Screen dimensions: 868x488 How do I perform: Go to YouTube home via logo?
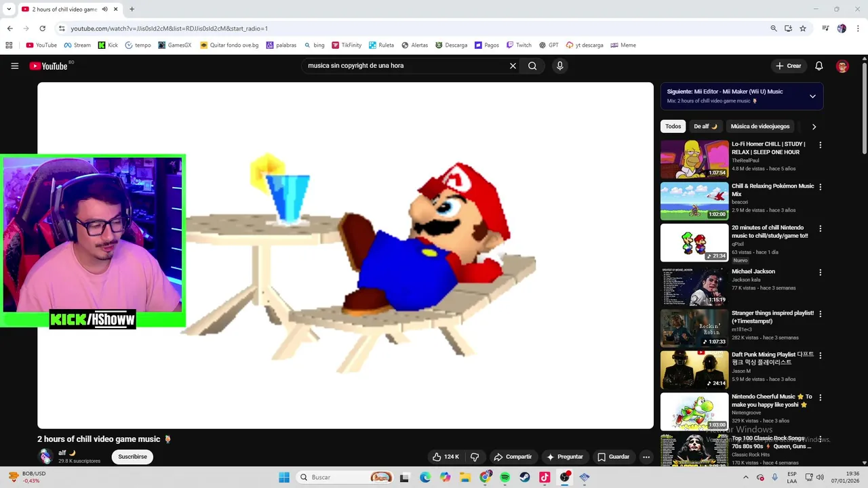point(48,66)
